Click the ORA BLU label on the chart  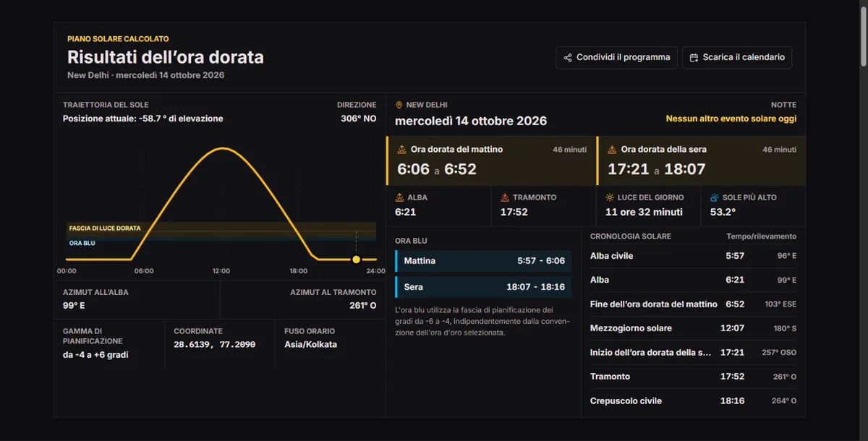click(x=82, y=243)
